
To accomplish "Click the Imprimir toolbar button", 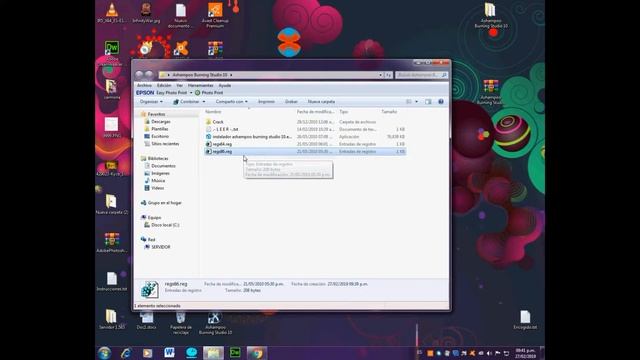I will [266, 102].
